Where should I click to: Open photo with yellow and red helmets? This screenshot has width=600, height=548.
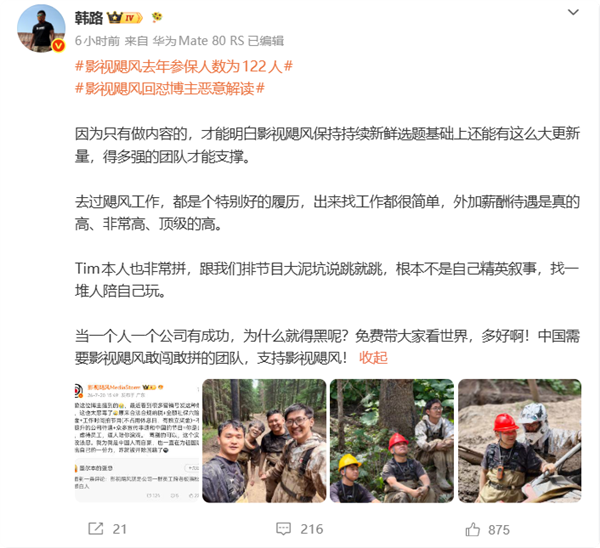392,440
